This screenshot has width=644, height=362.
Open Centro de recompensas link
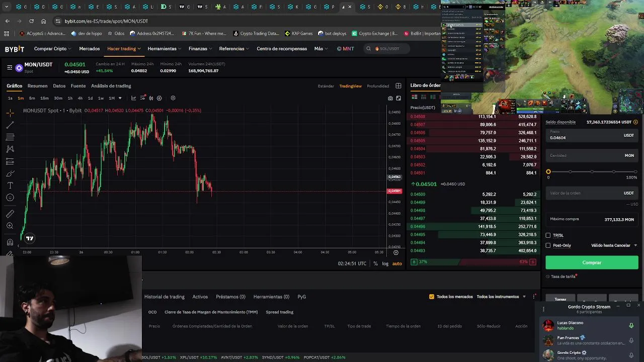282,49
